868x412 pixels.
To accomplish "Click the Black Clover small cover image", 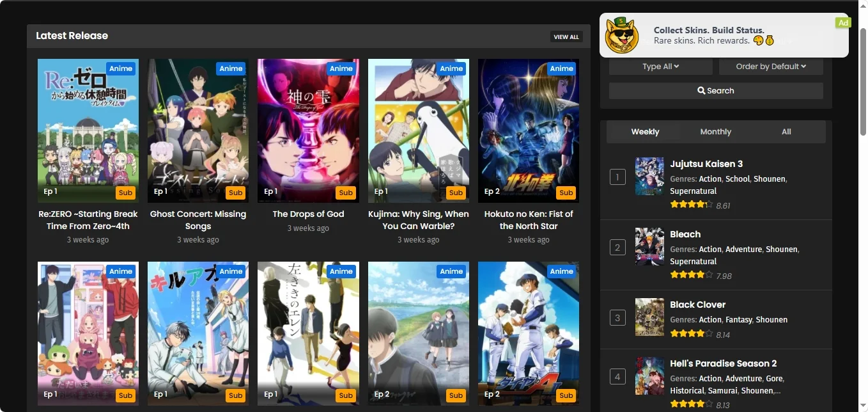I will pos(649,317).
